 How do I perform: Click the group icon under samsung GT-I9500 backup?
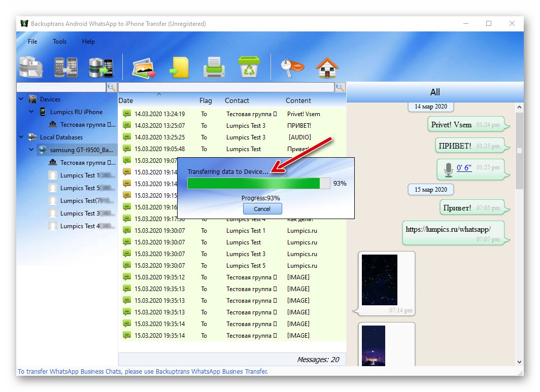[53, 162]
